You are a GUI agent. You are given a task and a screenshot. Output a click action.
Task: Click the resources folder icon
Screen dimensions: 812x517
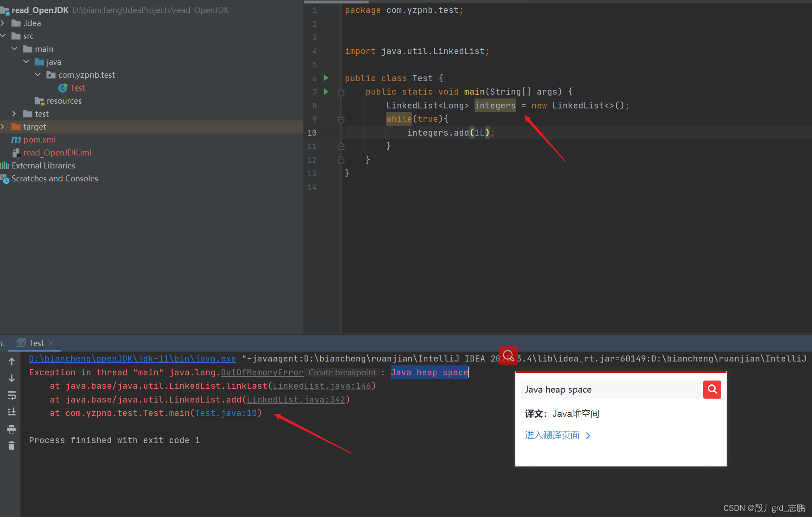(x=40, y=101)
